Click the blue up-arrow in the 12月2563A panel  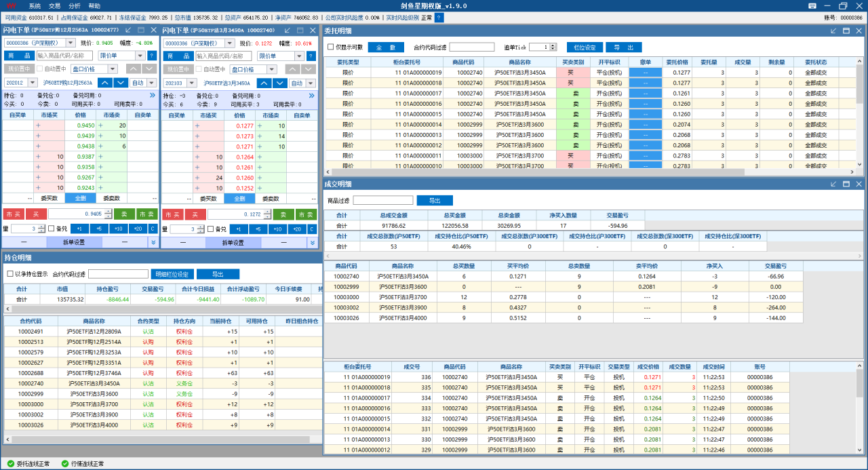click(x=104, y=83)
